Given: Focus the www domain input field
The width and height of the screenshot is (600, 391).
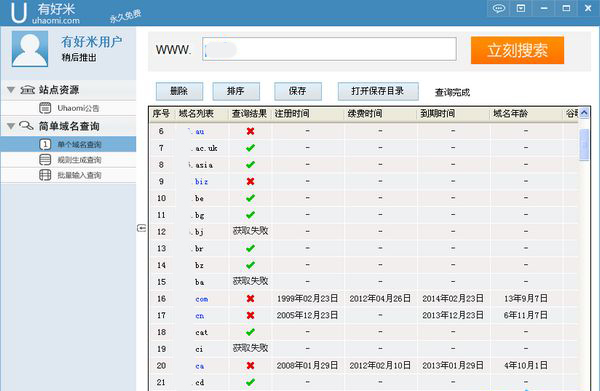Looking at the screenshot, I should click(329, 49).
